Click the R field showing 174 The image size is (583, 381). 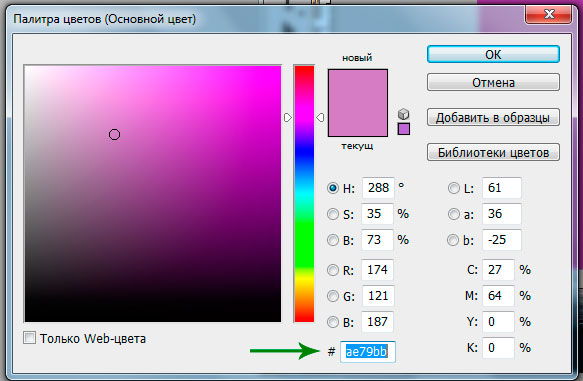coord(377,270)
